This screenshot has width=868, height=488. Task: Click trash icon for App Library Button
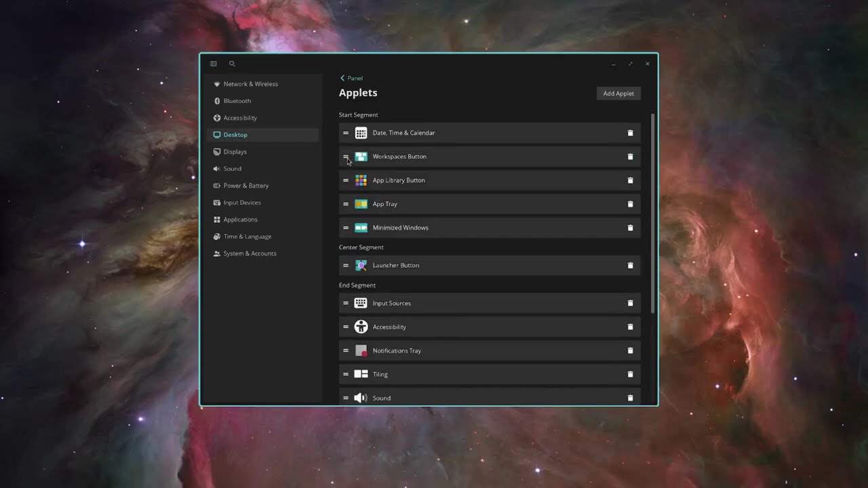(630, 180)
